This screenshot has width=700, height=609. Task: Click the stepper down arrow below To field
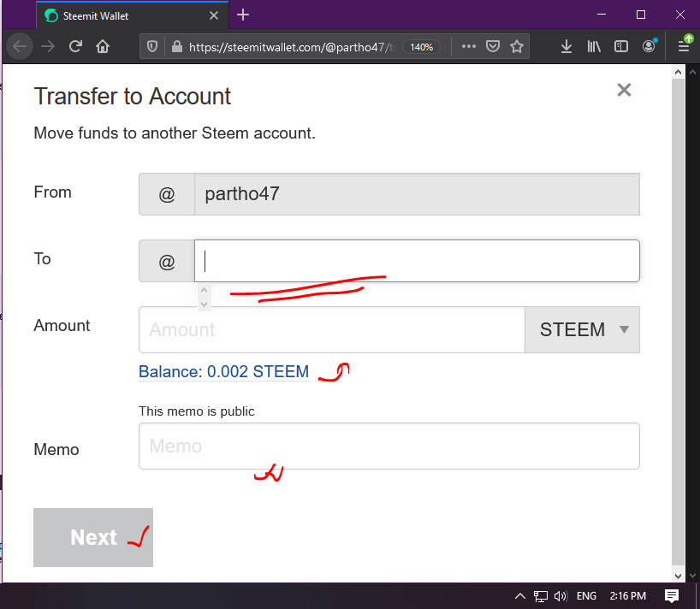click(x=204, y=304)
